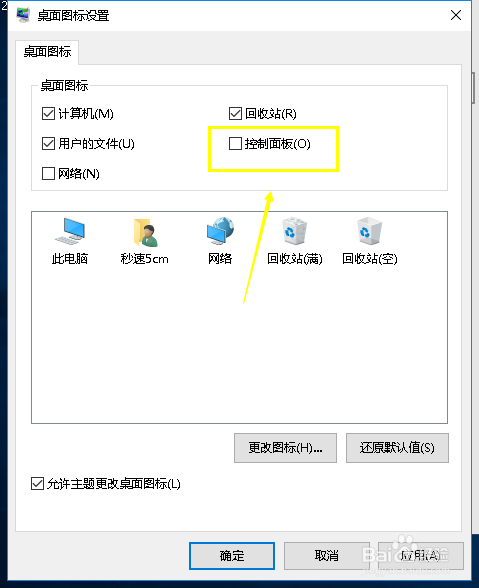Image resolution: width=479 pixels, height=588 pixels.
Task: Enable the 网络(N) checkbox
Action: tap(48, 173)
